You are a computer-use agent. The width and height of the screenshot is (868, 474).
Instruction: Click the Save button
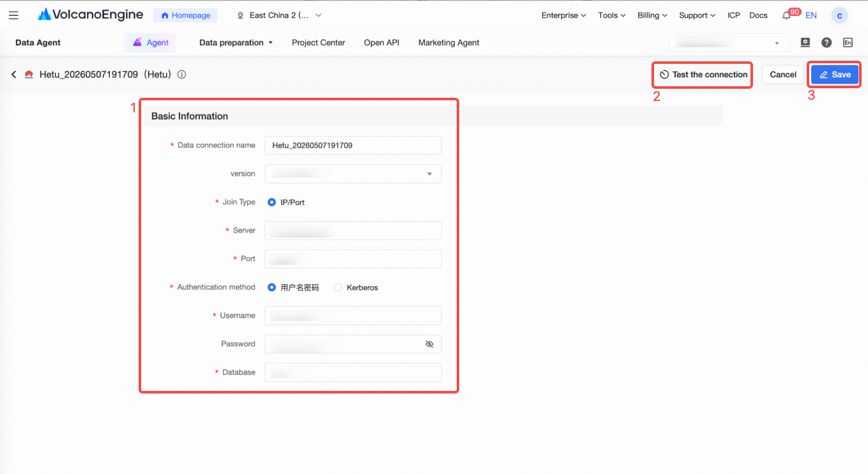(x=835, y=75)
